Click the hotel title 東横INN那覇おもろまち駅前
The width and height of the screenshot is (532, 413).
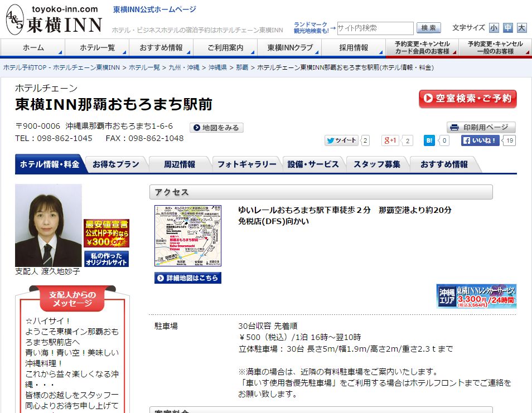(114, 104)
